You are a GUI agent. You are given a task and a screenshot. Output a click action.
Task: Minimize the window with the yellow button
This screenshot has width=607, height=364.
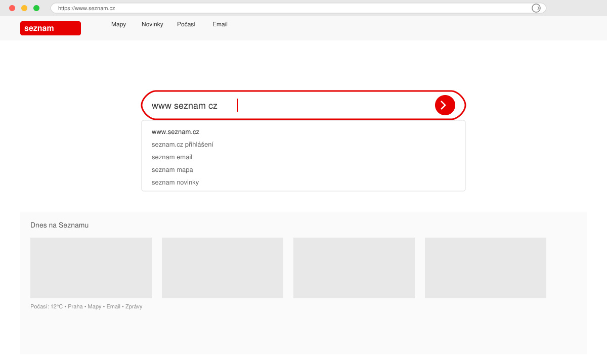coord(24,8)
